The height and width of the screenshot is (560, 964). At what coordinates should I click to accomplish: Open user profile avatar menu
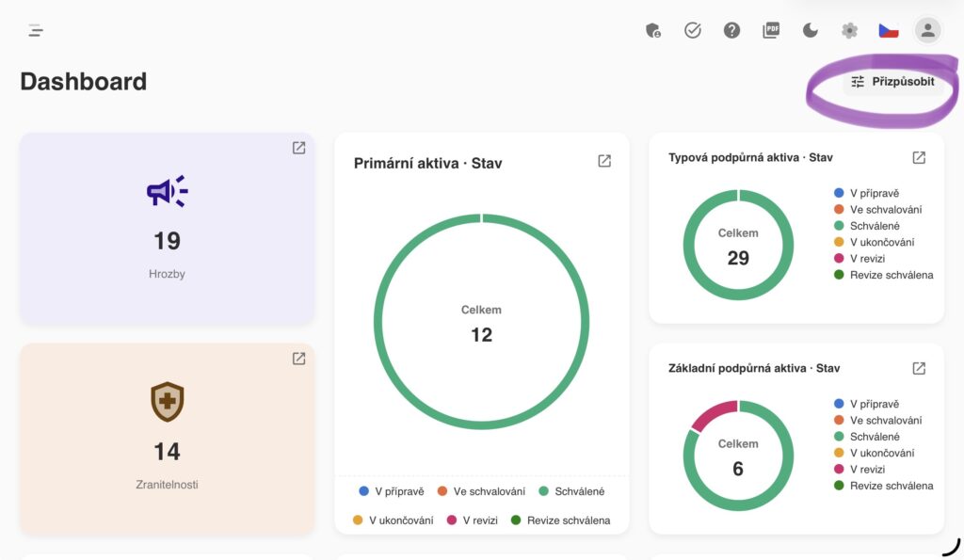click(x=927, y=30)
